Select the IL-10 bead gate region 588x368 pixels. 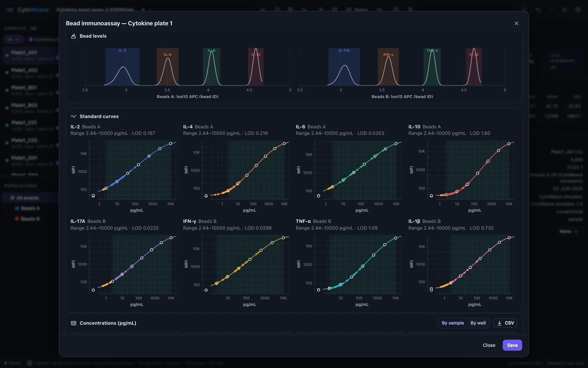(x=255, y=67)
